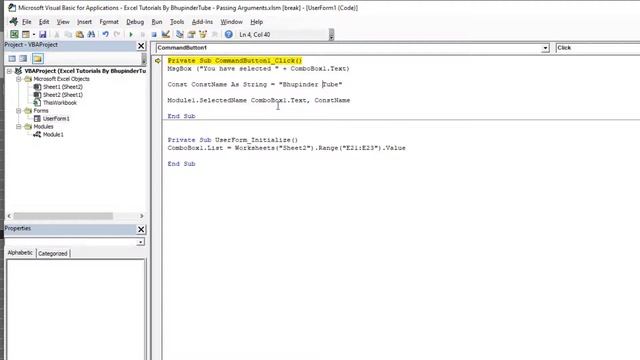Select Sheet1 (Sheet2) in project tree
This screenshot has width=640, height=360.
click(x=63, y=87)
